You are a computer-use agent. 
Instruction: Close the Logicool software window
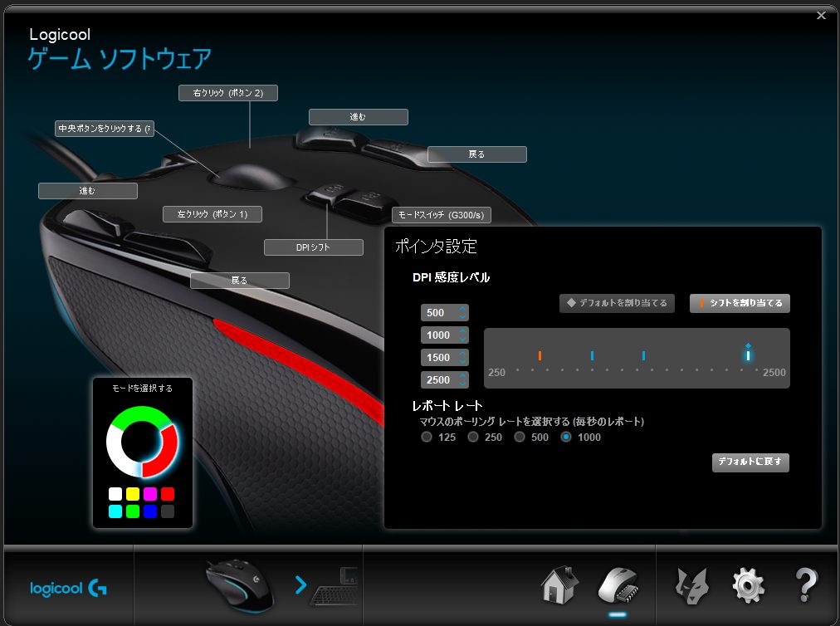pyautogui.click(x=821, y=16)
